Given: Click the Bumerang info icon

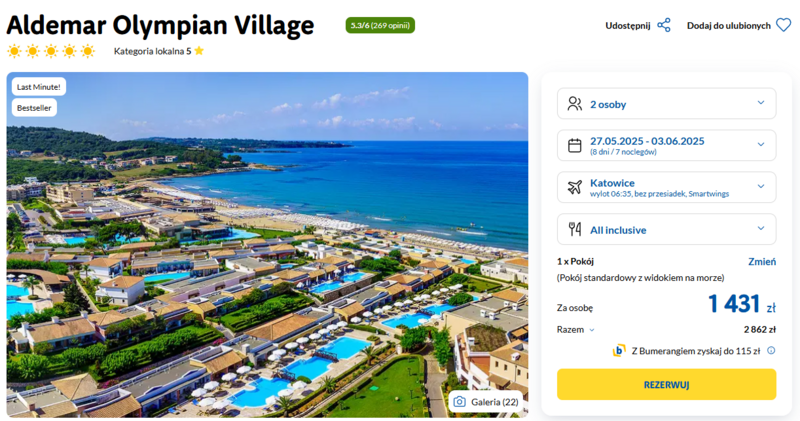Looking at the screenshot, I should click(x=771, y=351).
